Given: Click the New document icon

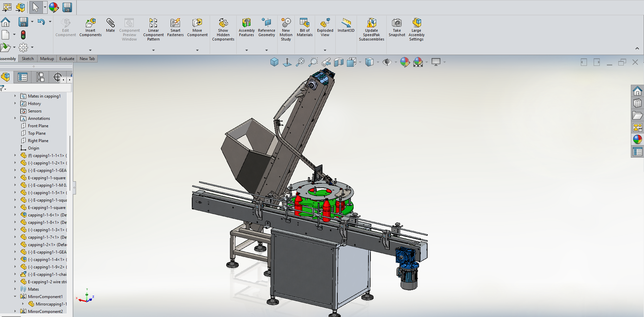Looking at the screenshot, I should coord(5,35).
